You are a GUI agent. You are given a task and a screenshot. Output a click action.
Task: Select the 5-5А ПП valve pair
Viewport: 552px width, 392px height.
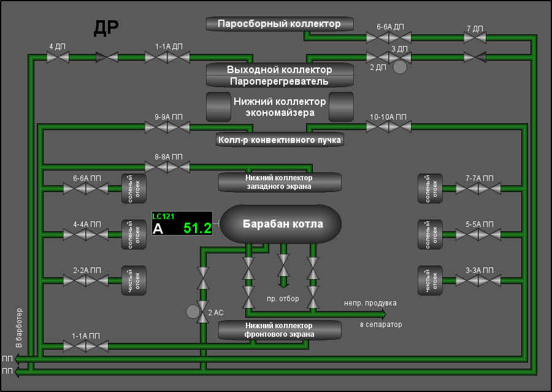pos(478,234)
